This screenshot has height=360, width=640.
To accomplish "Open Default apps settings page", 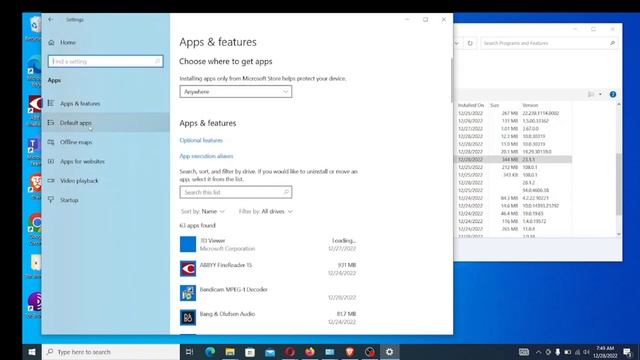I will [106, 123].
